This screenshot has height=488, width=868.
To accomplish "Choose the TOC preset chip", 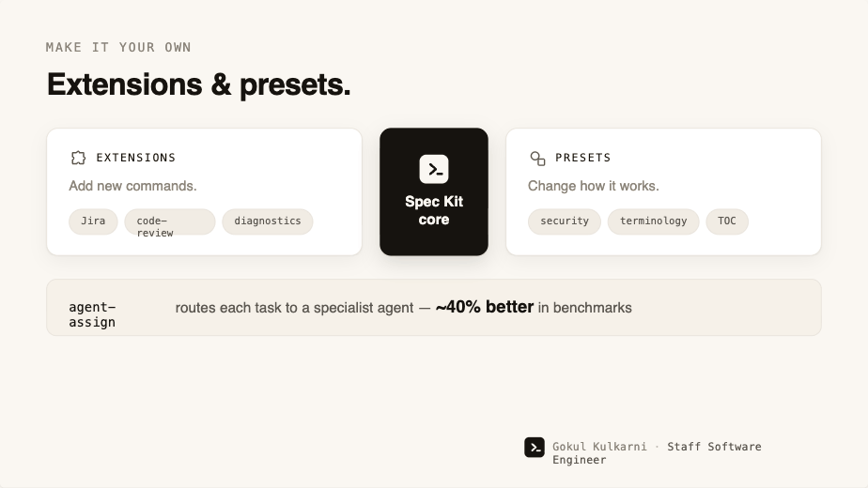I will [x=727, y=221].
